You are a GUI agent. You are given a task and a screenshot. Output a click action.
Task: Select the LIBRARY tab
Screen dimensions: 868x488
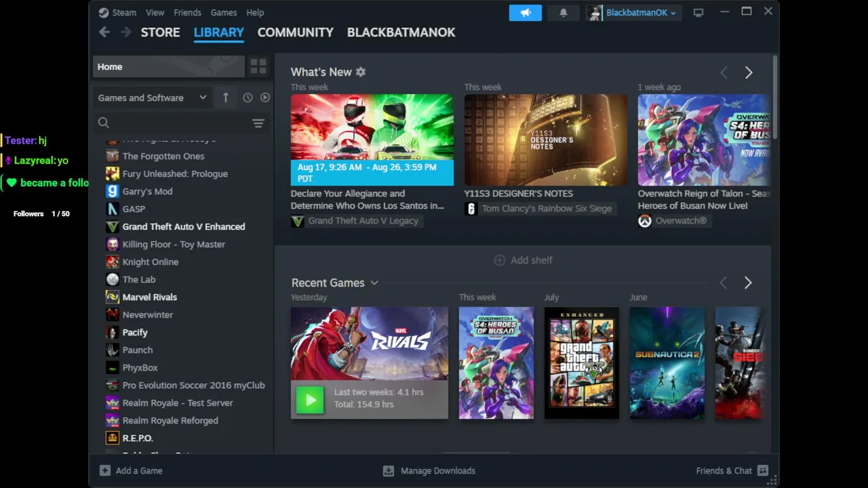click(218, 32)
